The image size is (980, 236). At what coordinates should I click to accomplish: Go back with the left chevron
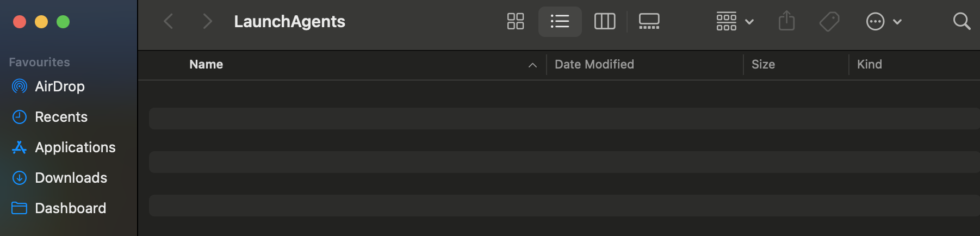click(169, 22)
